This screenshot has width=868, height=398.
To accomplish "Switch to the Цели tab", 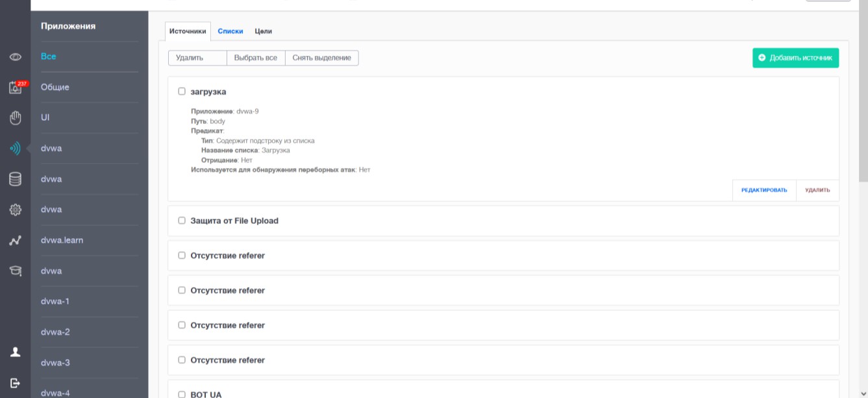I will 263,31.
